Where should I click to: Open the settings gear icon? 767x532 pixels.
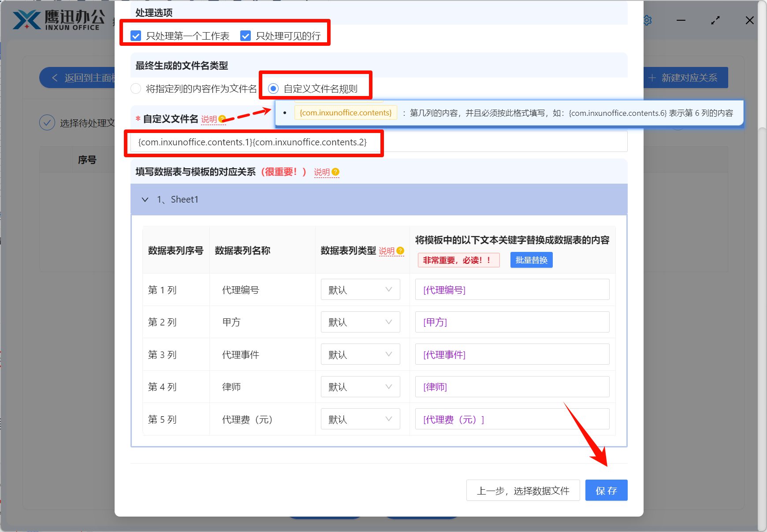[647, 20]
